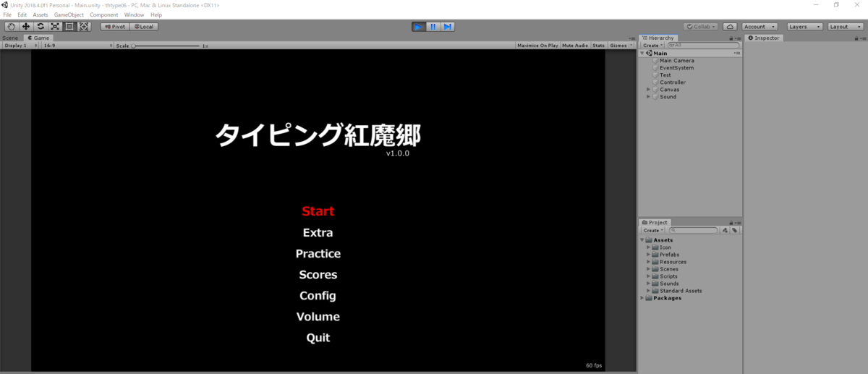This screenshot has height=374, width=868.
Task: Expand the Canvas object
Action: (649, 90)
